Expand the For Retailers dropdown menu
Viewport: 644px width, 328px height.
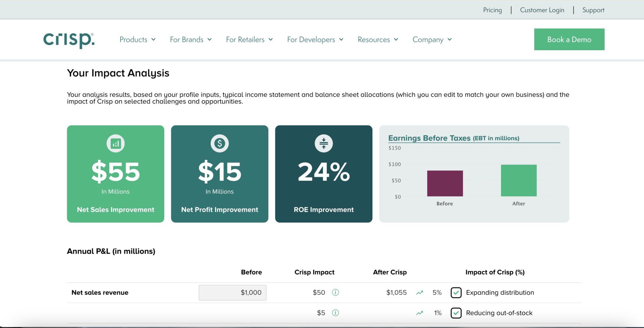(x=250, y=40)
